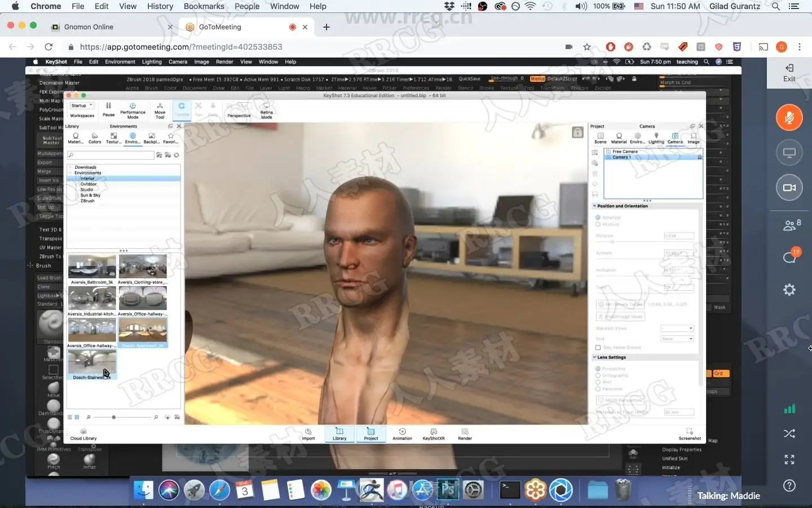
Task: Switch to the Gnomon Online tab
Action: click(x=111, y=27)
